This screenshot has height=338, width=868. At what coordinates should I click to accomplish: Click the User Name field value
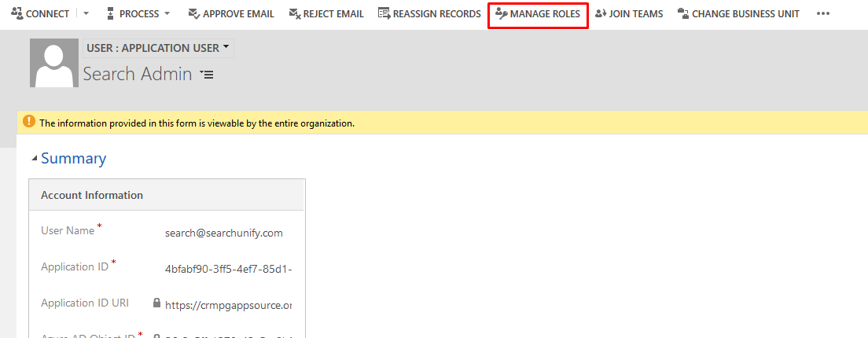coord(224,233)
